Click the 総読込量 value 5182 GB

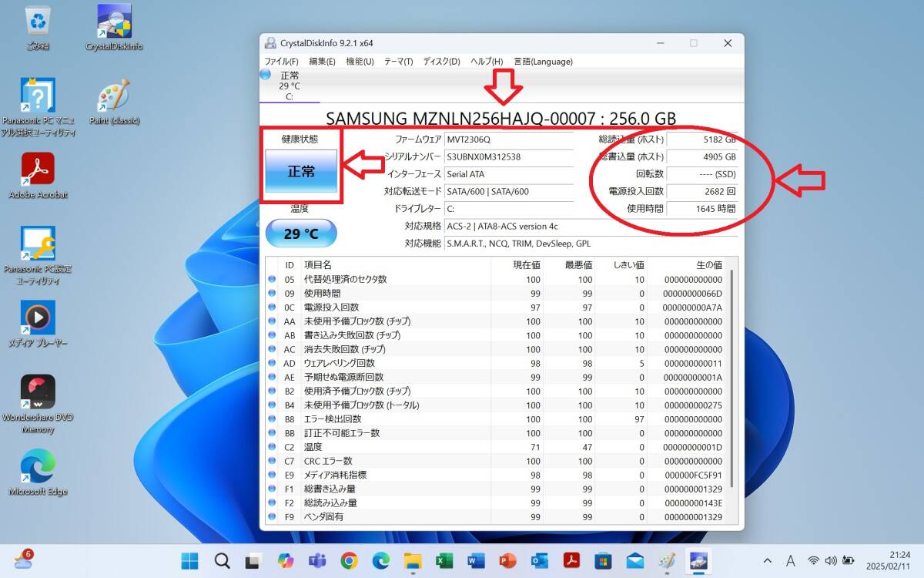[x=701, y=140]
